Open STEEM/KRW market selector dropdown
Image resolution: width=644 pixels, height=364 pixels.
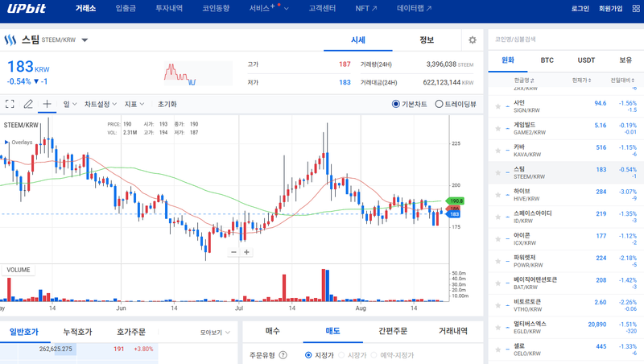tap(85, 39)
